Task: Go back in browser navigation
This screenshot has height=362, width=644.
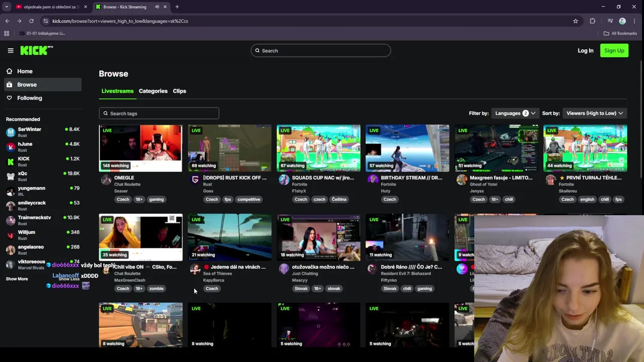Action: pyautogui.click(x=7, y=21)
